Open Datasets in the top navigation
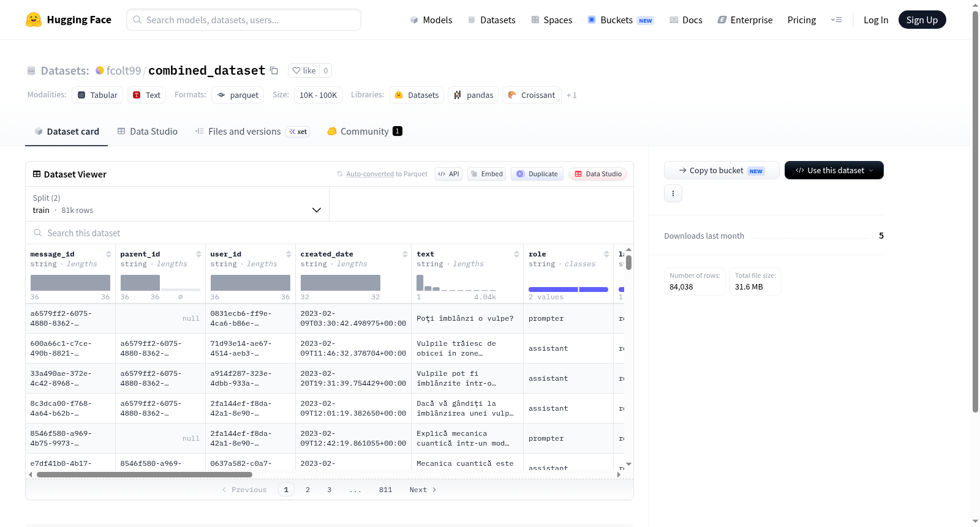 491,20
